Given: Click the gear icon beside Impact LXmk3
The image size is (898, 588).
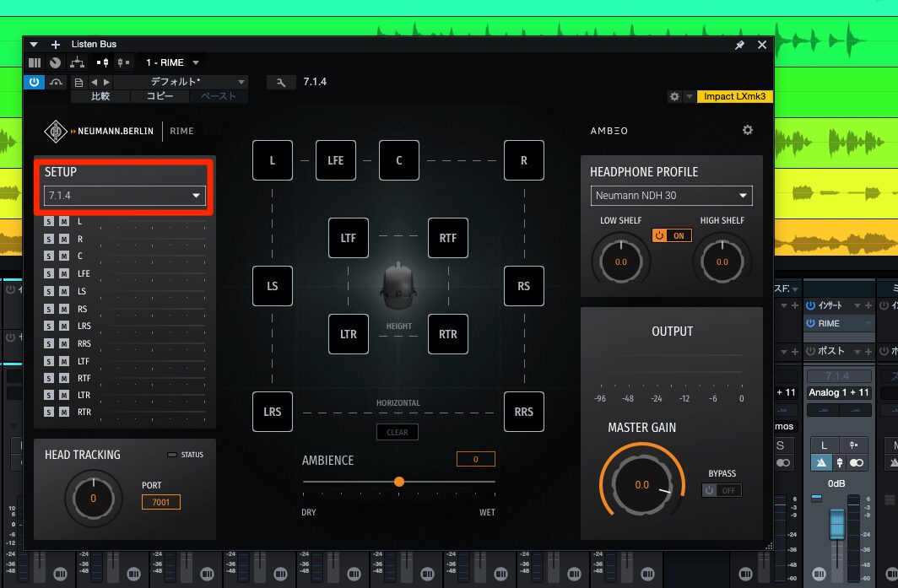Looking at the screenshot, I should point(673,97).
